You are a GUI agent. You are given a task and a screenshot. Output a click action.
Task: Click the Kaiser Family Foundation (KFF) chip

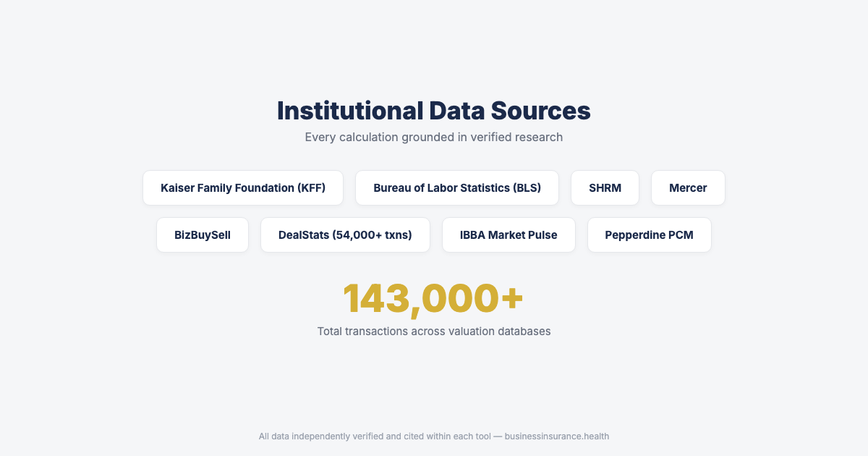[x=243, y=188]
